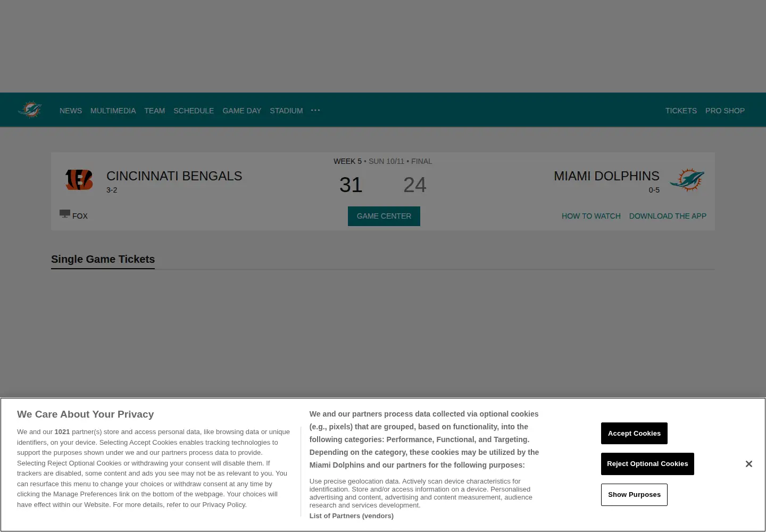Open the TEAM menu item

pos(154,111)
